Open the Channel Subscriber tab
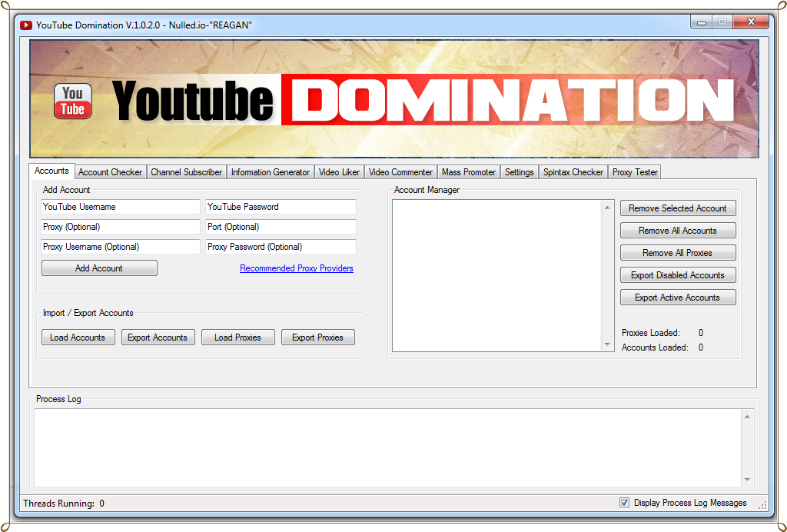Image resolution: width=787 pixels, height=532 pixels. [x=186, y=171]
